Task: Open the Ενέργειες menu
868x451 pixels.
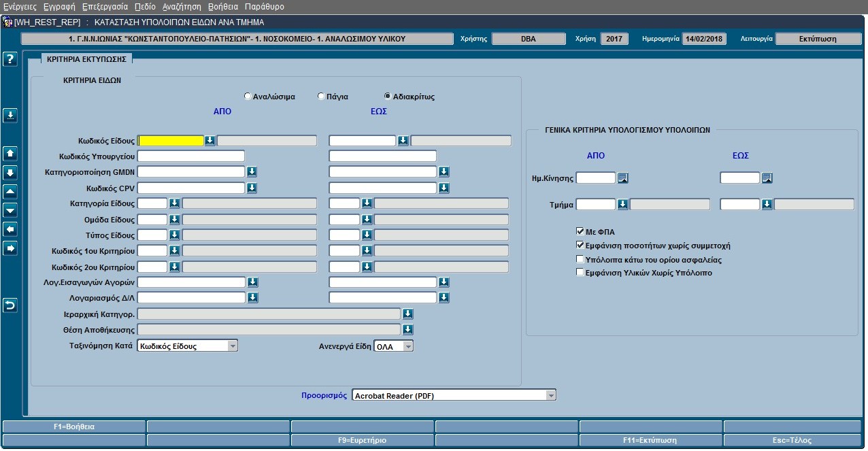Action: 20,7
